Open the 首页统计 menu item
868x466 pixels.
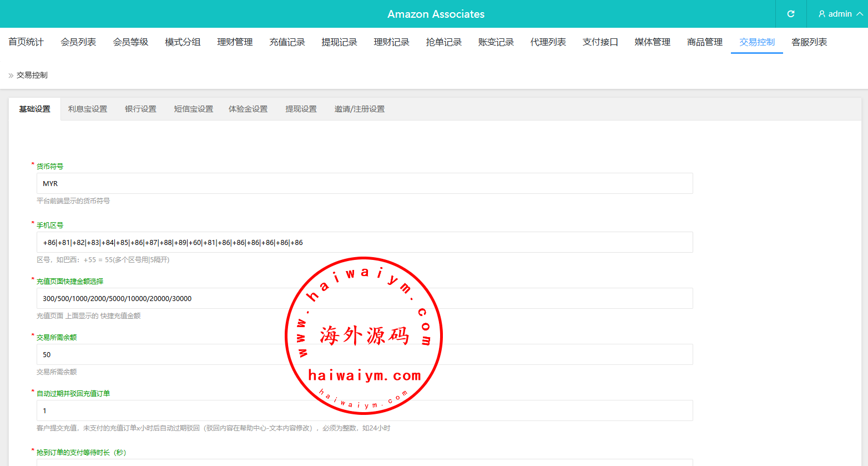coord(26,42)
